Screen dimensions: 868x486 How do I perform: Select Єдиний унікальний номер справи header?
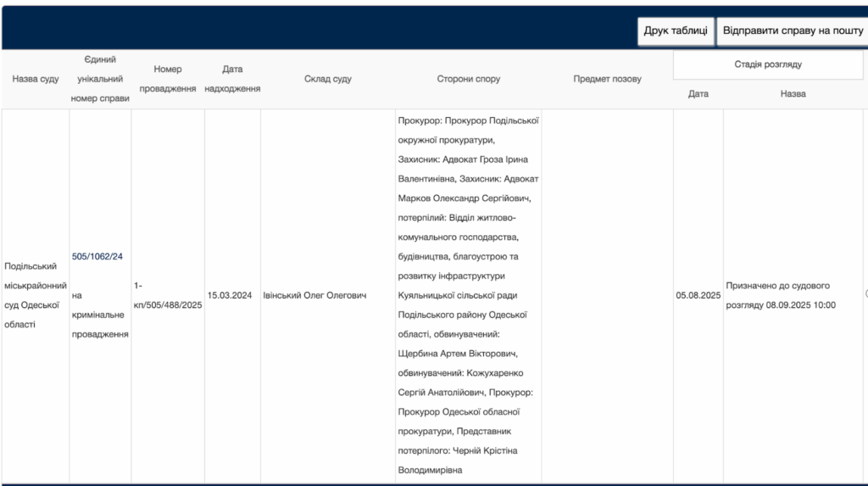pyautogui.click(x=100, y=79)
